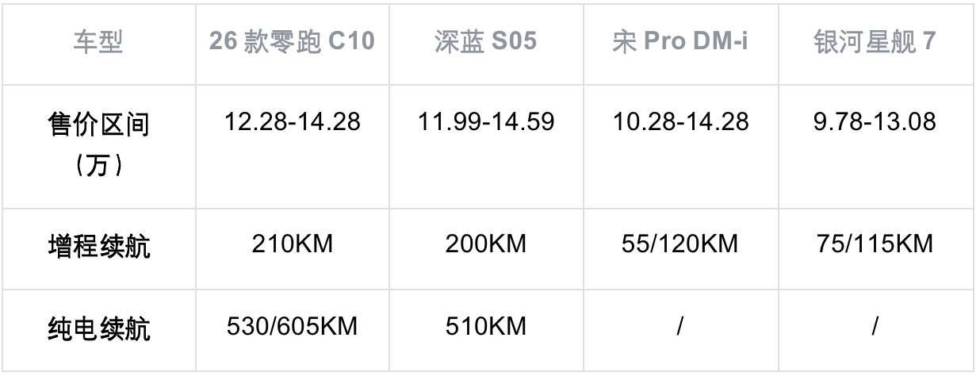Click the 75/115KM range cell
980x376 pixels.
pyautogui.click(x=875, y=244)
